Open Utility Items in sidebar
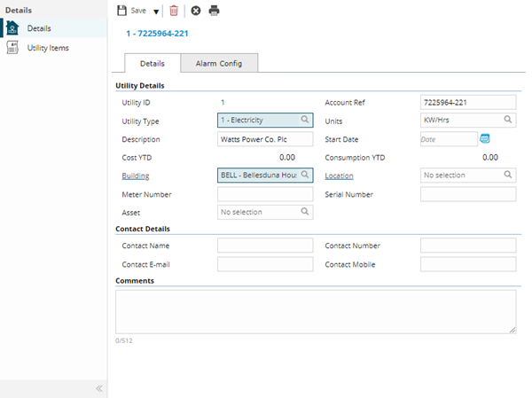This screenshot has width=532, height=398. 48,48
